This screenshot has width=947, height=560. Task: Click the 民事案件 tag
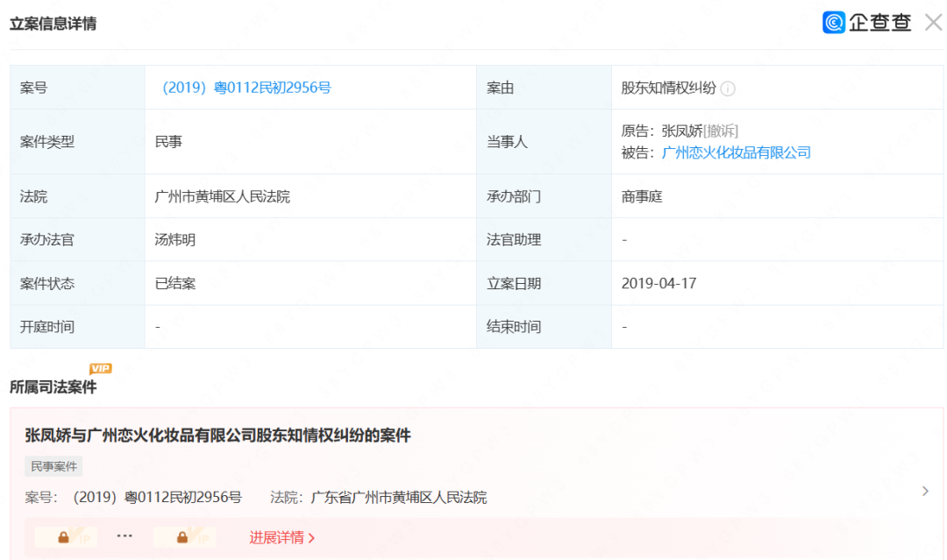point(53,466)
